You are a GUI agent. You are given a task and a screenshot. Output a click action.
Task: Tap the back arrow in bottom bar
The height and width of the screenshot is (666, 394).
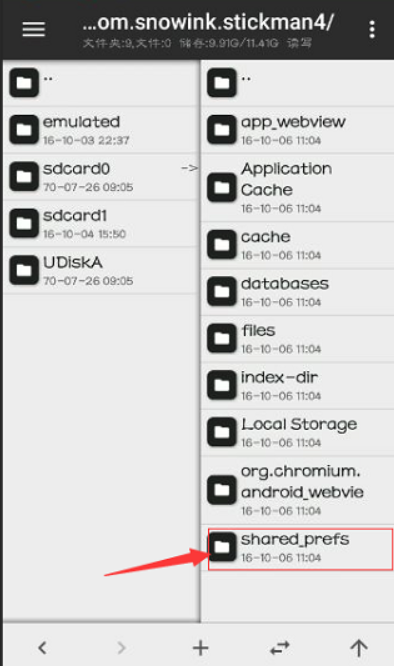pos(42,648)
